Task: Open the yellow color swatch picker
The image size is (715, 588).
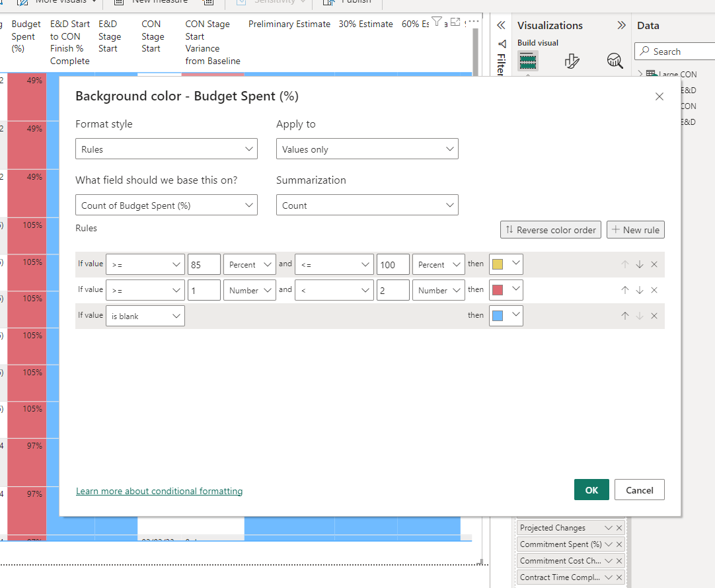Action: (x=506, y=264)
